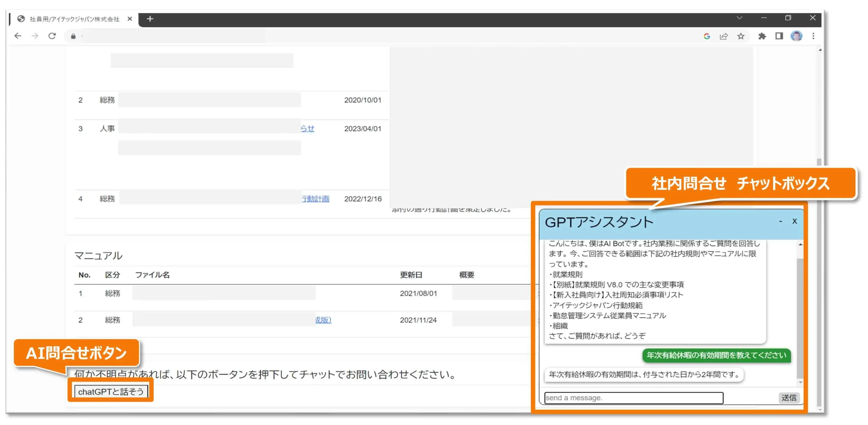The image size is (868, 425).
Task: Click the 2022/12/16 date cell
Action: click(x=363, y=199)
